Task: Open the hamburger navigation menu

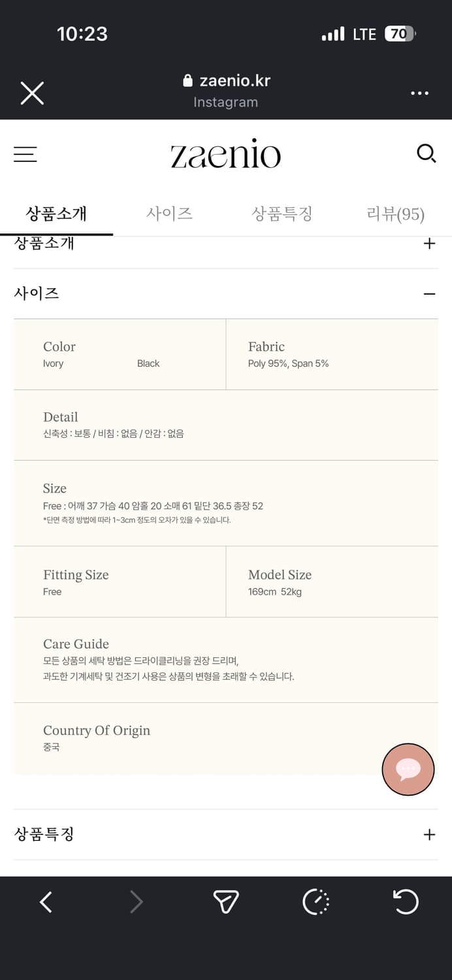Action: coord(25,154)
